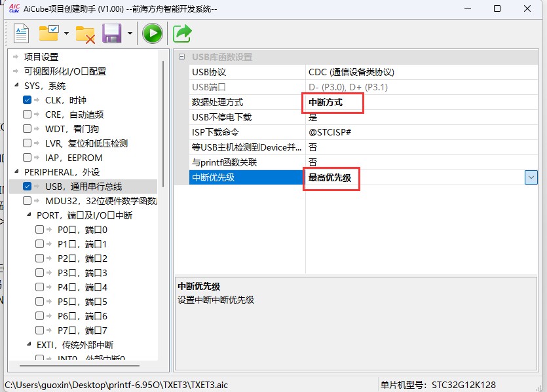The image size is (547, 392).
Task: Tick the P0口 端口0 checkbox
Action: click(39, 230)
